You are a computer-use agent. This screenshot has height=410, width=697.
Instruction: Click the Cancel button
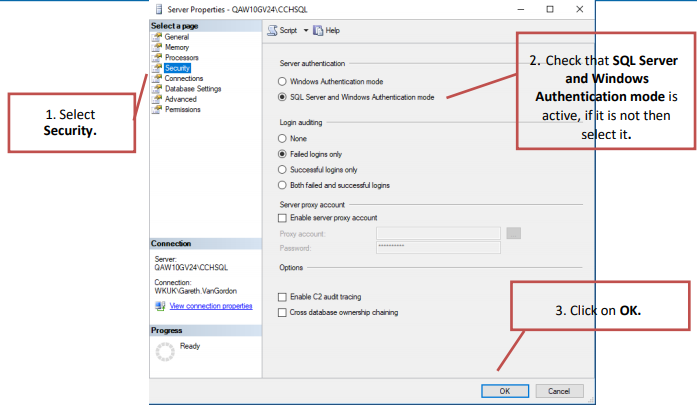tap(559, 391)
